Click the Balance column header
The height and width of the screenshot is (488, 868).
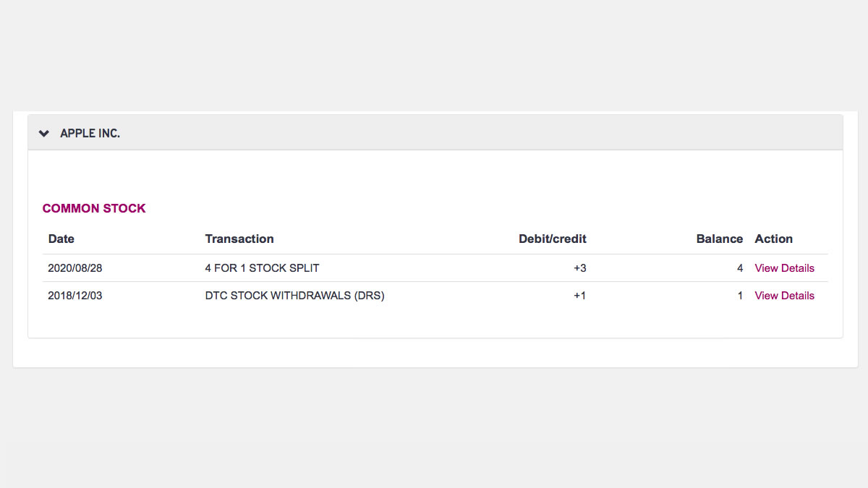pyautogui.click(x=720, y=239)
